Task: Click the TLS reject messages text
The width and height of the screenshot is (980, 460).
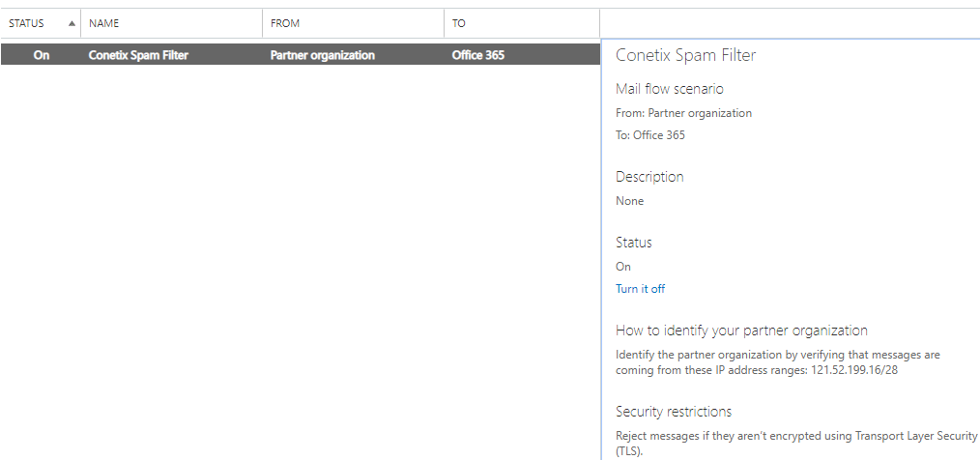Action: click(x=796, y=444)
